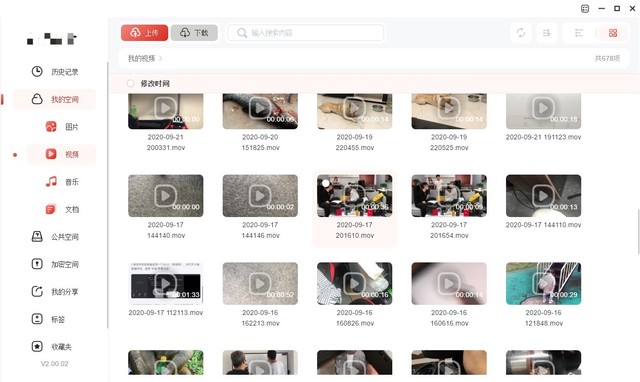
Task: Open thumbnail 2020-09-21 191123.mov
Action: pos(543,111)
